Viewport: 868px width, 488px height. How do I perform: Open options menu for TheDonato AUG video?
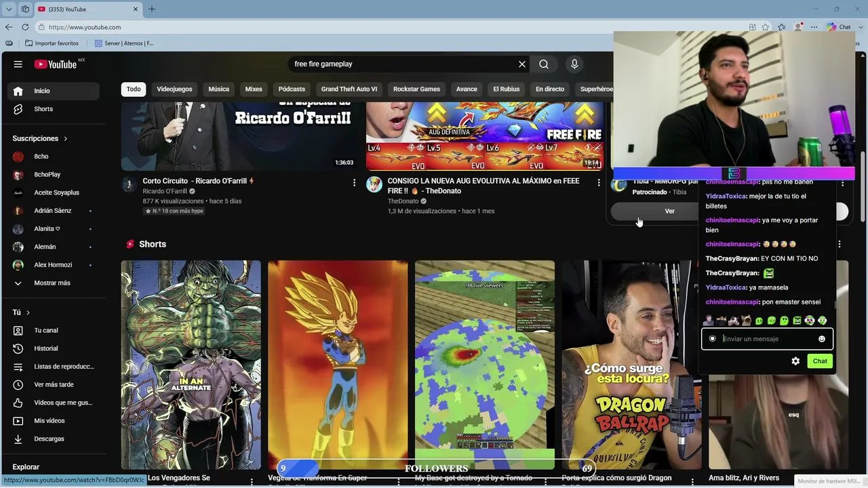[x=599, y=182]
